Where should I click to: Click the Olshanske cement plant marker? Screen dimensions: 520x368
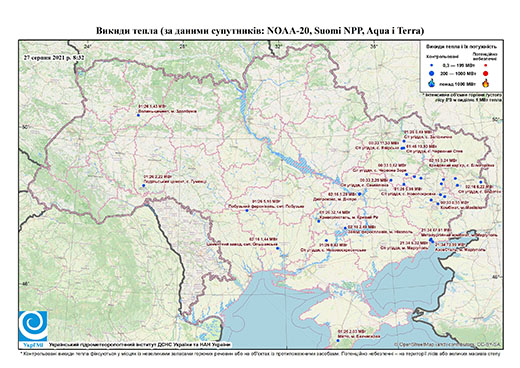coord(277,248)
